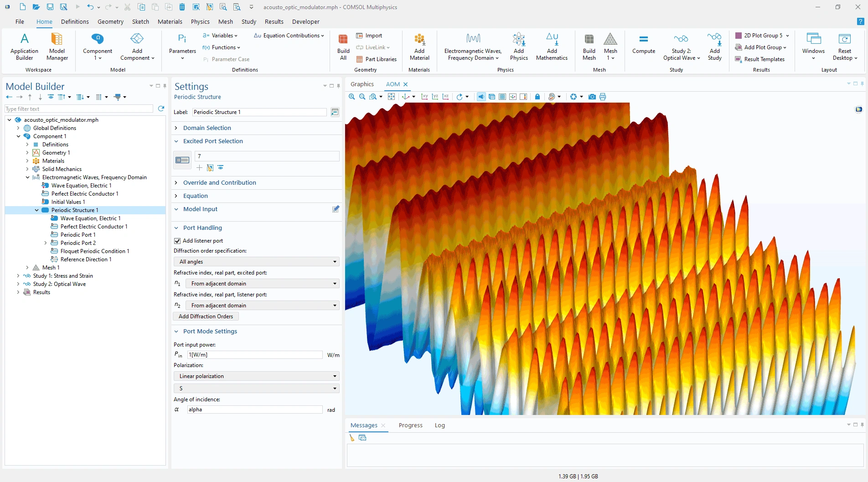
Task: Click the Add Diffraction Orders button
Action: (x=206, y=316)
